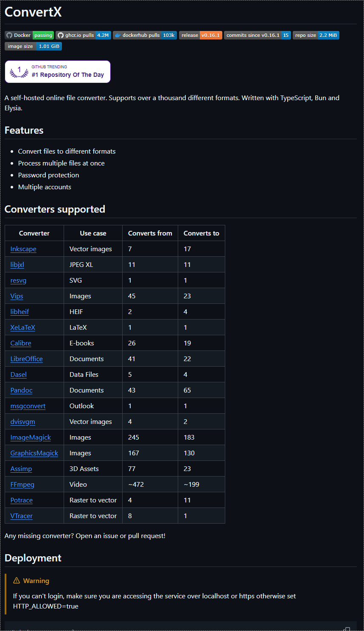Open the ghcr.io pulls badge
The height and width of the screenshot is (631, 364).
(x=84, y=35)
